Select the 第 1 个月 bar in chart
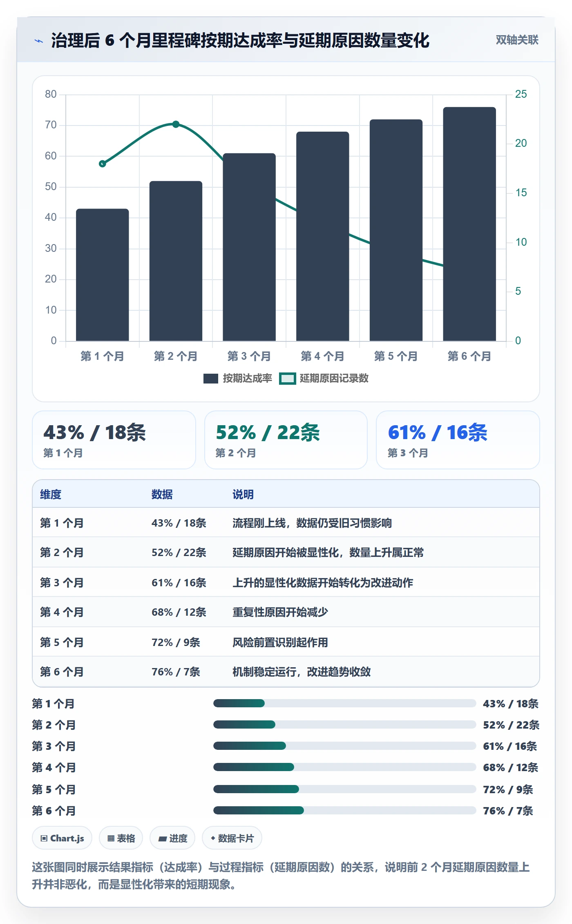Screen dimensions: 572x924 (102, 275)
